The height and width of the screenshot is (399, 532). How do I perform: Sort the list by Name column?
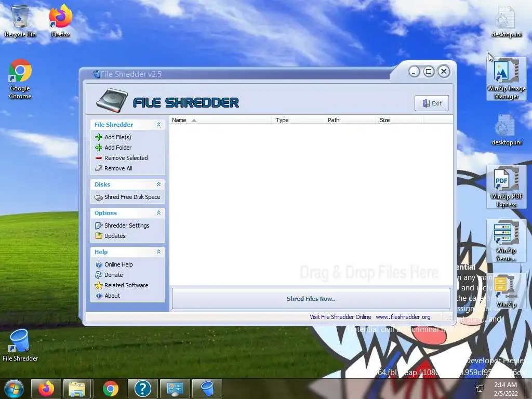(x=221, y=120)
